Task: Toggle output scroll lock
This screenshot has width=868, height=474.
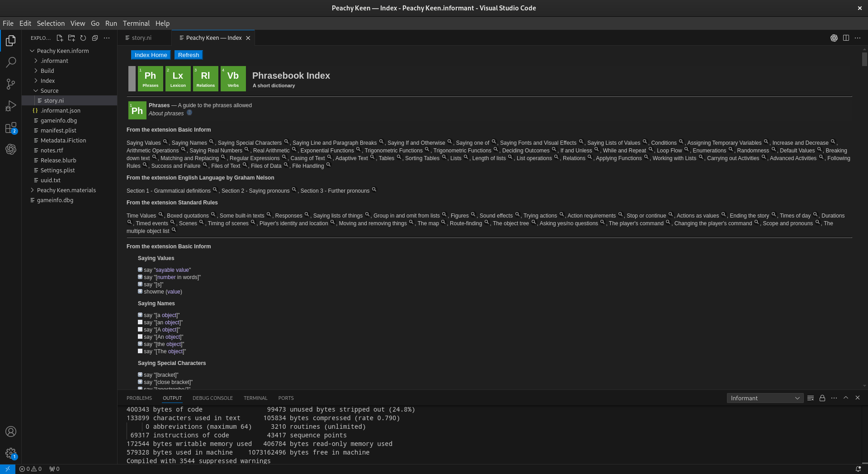Action: pos(822,398)
